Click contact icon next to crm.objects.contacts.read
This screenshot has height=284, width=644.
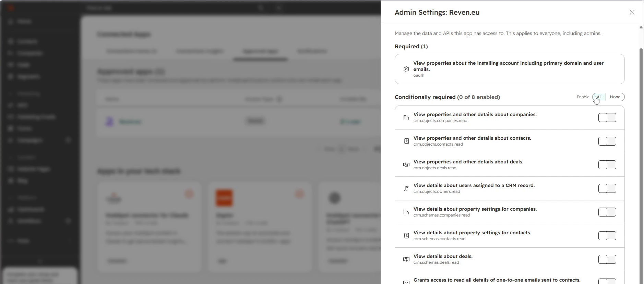pos(406,141)
